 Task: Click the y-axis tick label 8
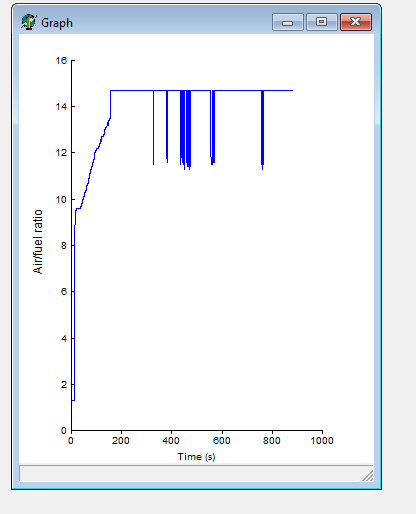point(64,246)
